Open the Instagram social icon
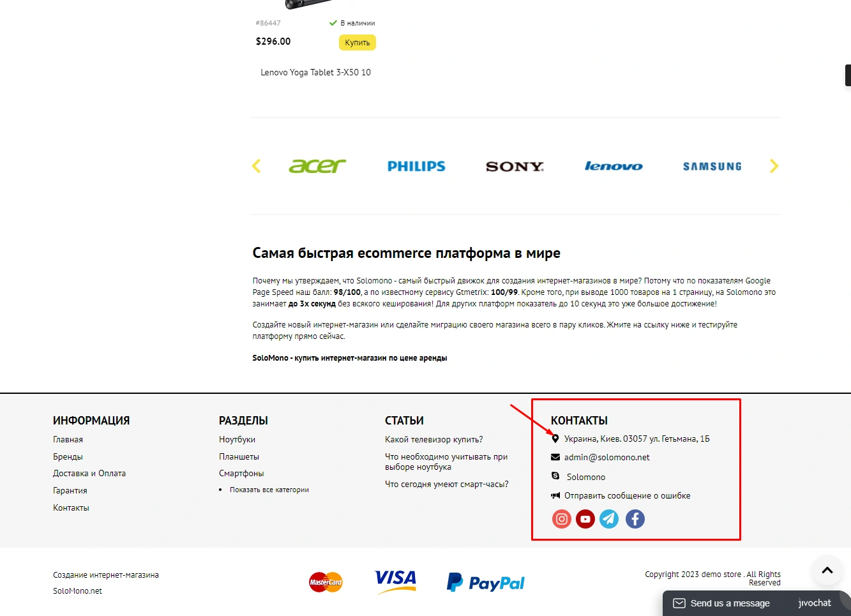The width and height of the screenshot is (851, 616). tap(562, 519)
